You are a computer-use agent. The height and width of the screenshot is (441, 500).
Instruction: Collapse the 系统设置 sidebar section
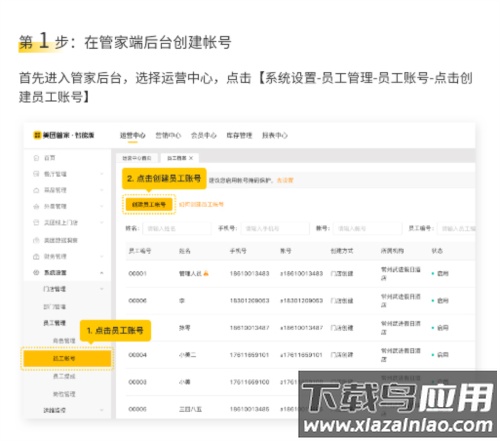click(x=102, y=273)
